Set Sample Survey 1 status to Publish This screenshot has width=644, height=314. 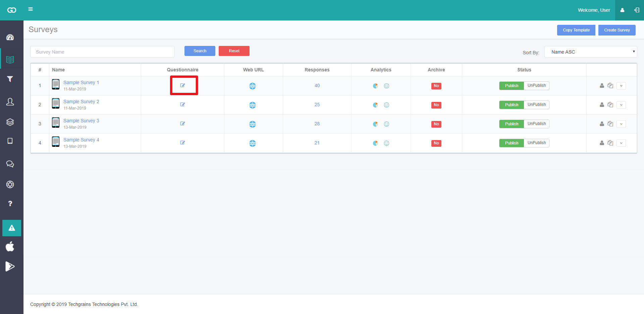pos(512,86)
